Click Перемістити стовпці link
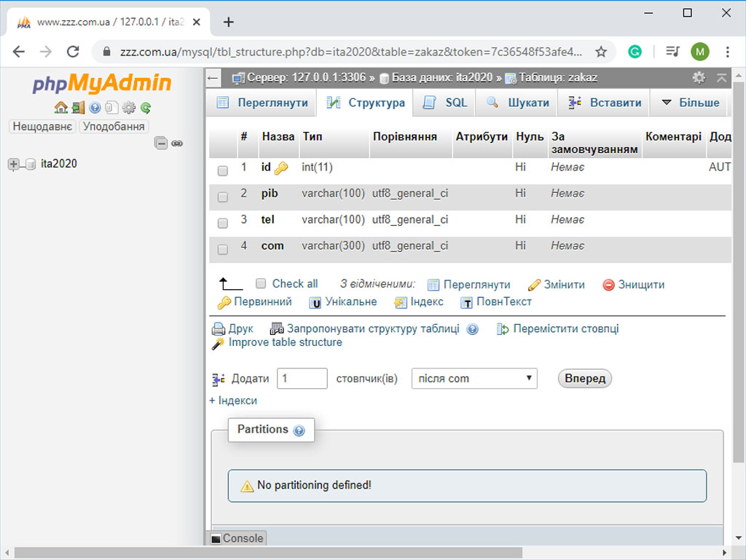746x560 pixels. tap(557, 329)
